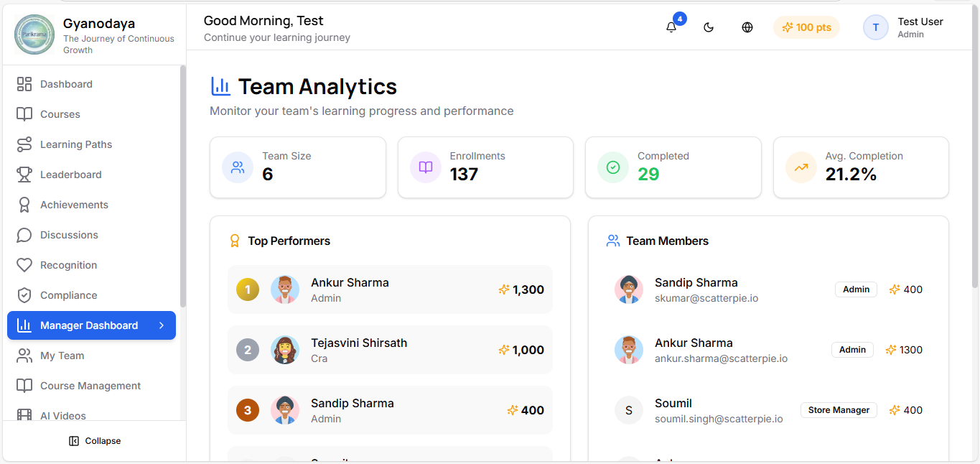The image size is (980, 464).
Task: Click the Completed checkmark icon
Action: [x=613, y=167]
